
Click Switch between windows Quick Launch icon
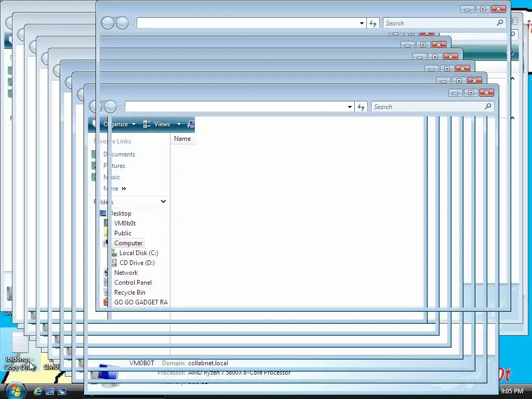(x=62, y=391)
